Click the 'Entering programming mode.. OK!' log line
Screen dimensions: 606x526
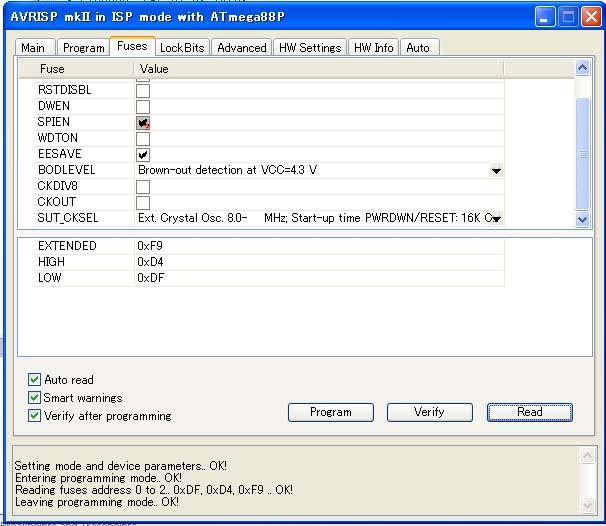(x=98, y=478)
